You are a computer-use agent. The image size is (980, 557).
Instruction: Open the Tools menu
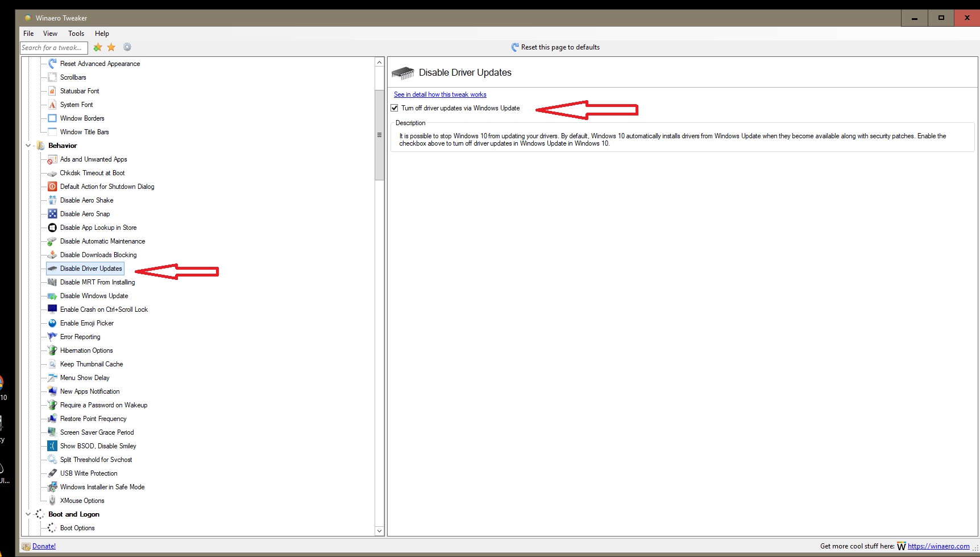[x=76, y=34]
